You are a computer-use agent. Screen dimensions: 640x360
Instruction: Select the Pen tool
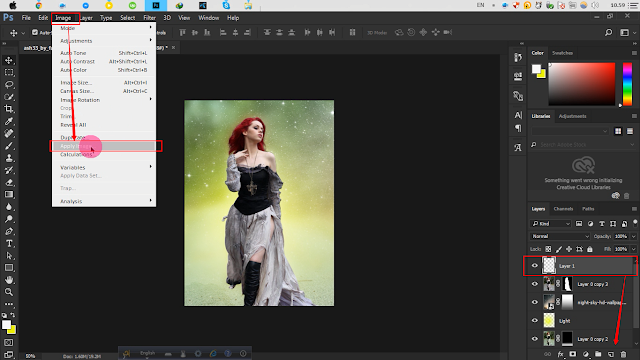click(x=9, y=231)
